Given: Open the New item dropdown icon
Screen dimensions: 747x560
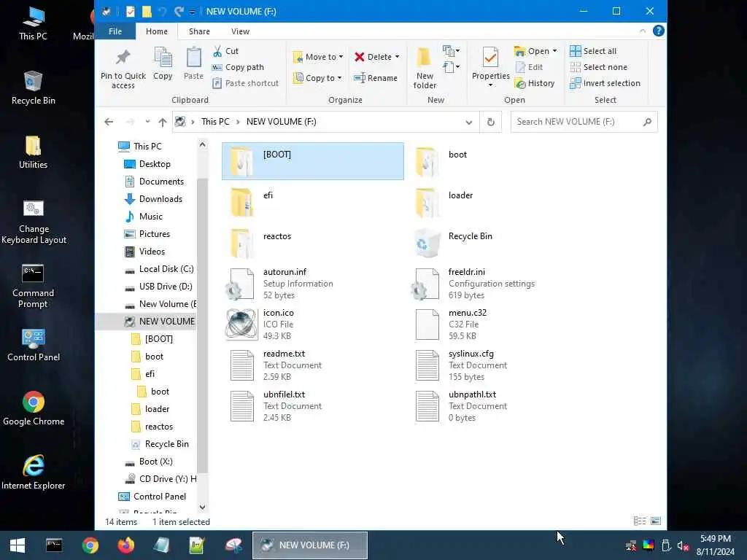Looking at the screenshot, I should click(x=451, y=50).
